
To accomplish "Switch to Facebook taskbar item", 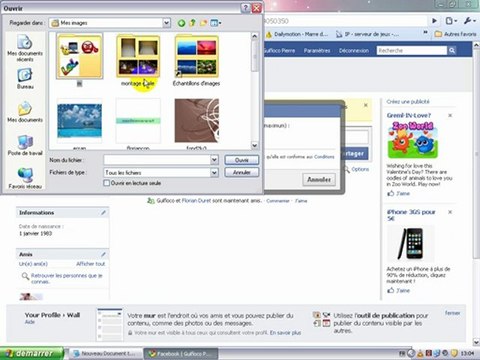I will [x=181, y=354].
